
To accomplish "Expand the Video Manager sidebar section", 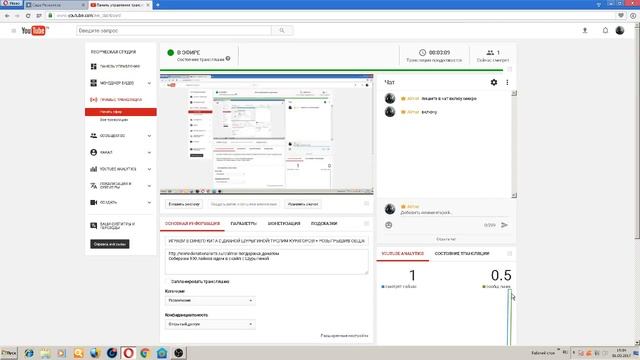I will (x=149, y=83).
